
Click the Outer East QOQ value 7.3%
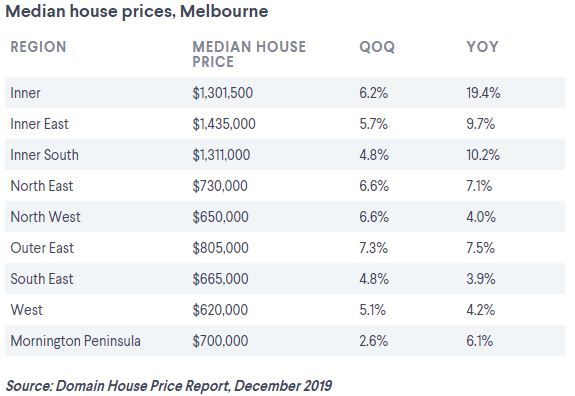[373, 248]
